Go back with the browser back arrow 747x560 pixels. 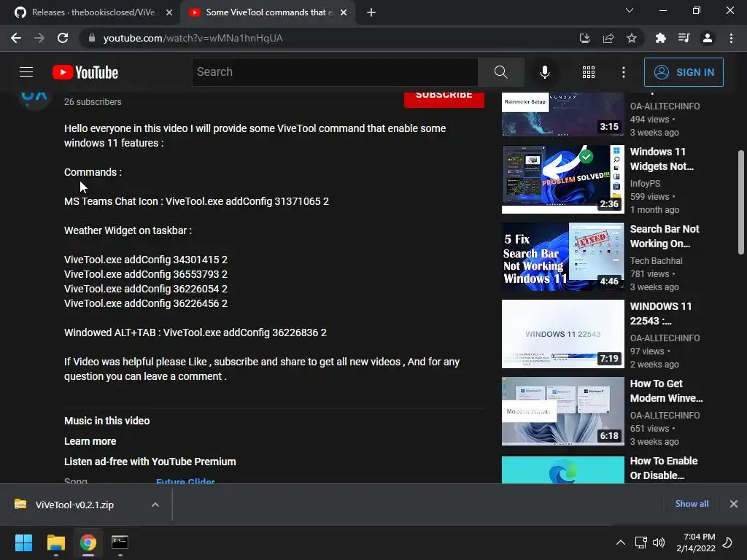[x=16, y=38]
